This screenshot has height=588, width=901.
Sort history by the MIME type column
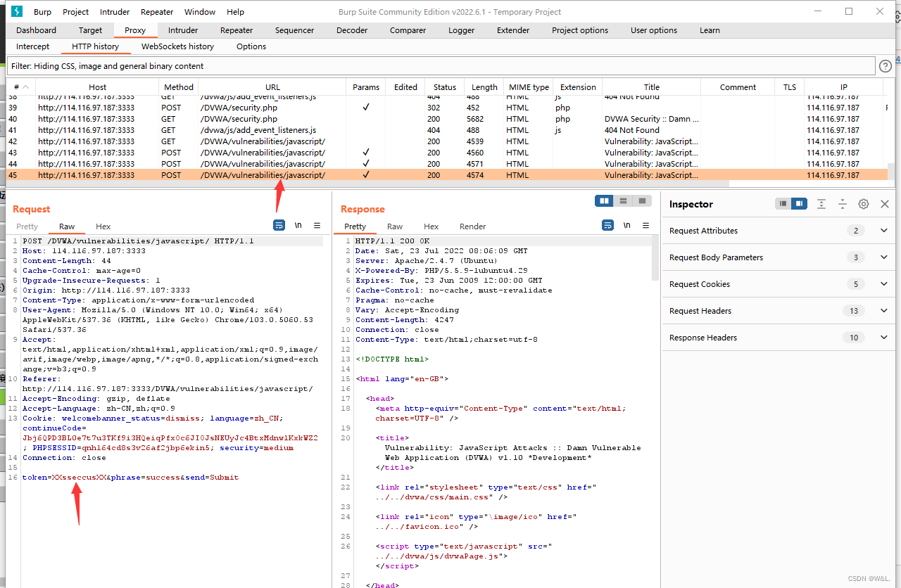(x=529, y=87)
